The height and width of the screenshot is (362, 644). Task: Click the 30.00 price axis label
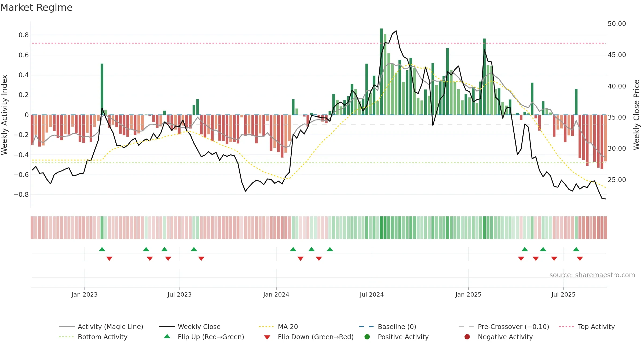click(617, 148)
